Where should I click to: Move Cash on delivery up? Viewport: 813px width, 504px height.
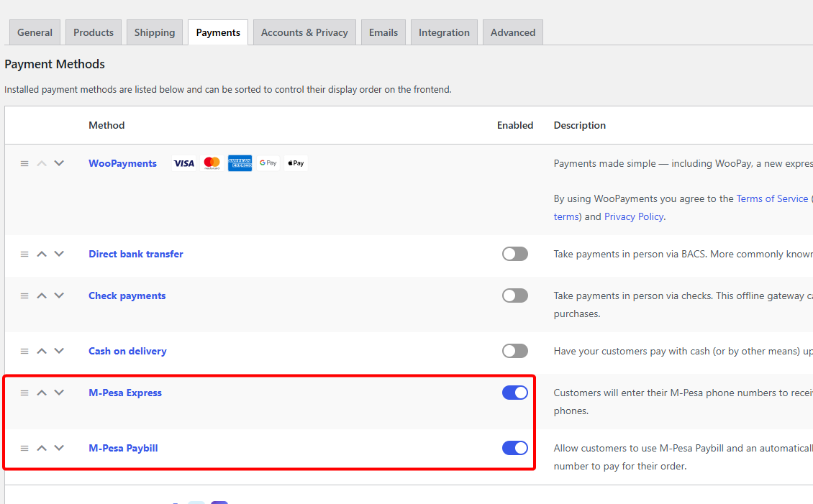pyautogui.click(x=42, y=351)
